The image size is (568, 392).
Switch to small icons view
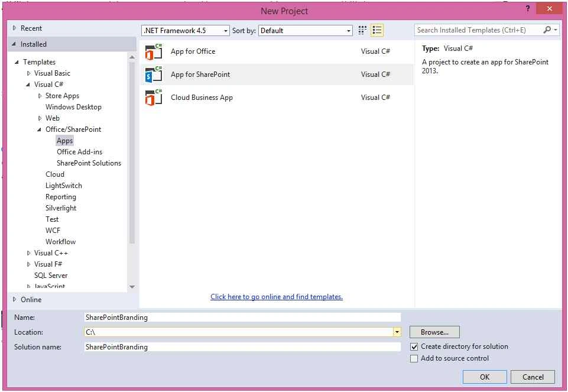click(362, 30)
